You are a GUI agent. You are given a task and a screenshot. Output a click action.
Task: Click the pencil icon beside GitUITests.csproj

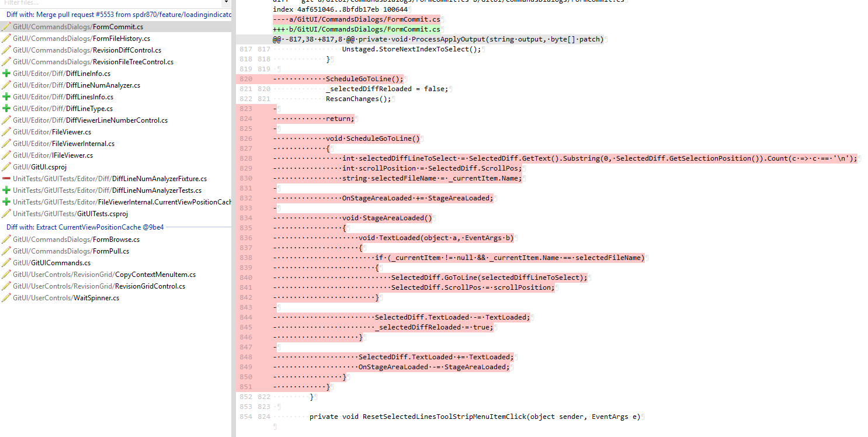pos(5,213)
